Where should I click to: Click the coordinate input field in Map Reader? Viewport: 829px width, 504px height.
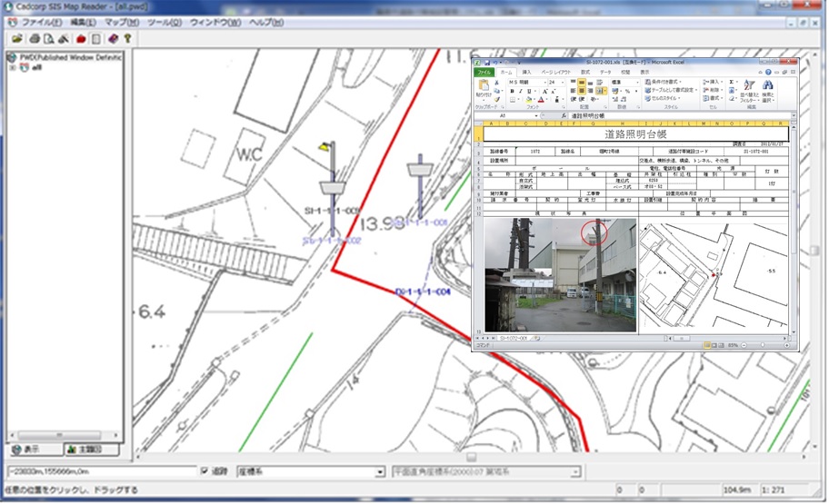pos(102,471)
